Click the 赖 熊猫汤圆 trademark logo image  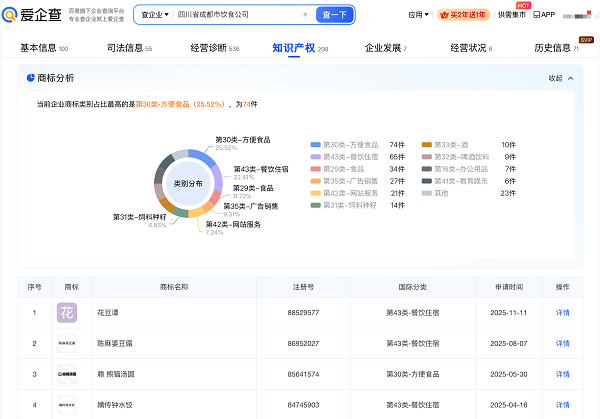click(66, 375)
